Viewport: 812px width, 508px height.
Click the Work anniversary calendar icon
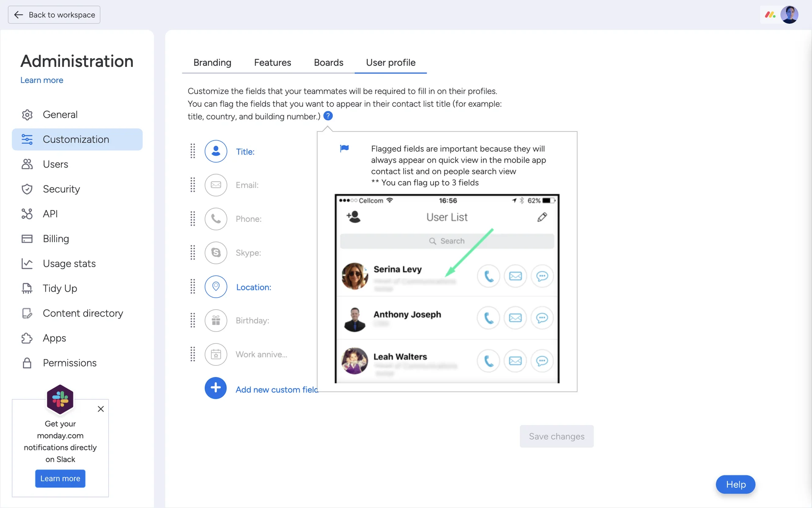216,354
